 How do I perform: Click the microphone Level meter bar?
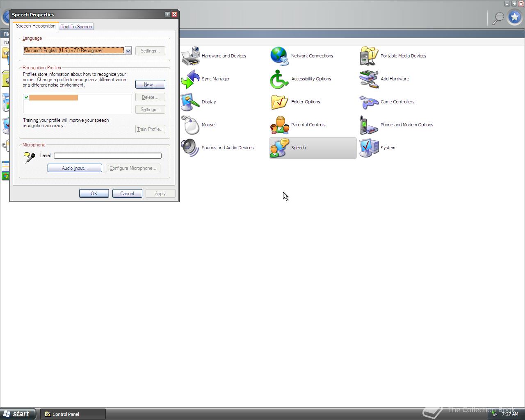click(x=107, y=155)
